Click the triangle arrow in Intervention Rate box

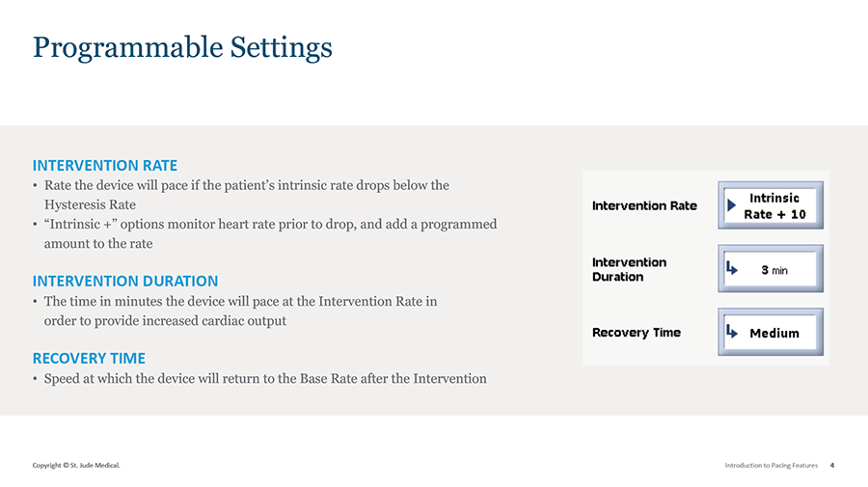click(x=731, y=204)
